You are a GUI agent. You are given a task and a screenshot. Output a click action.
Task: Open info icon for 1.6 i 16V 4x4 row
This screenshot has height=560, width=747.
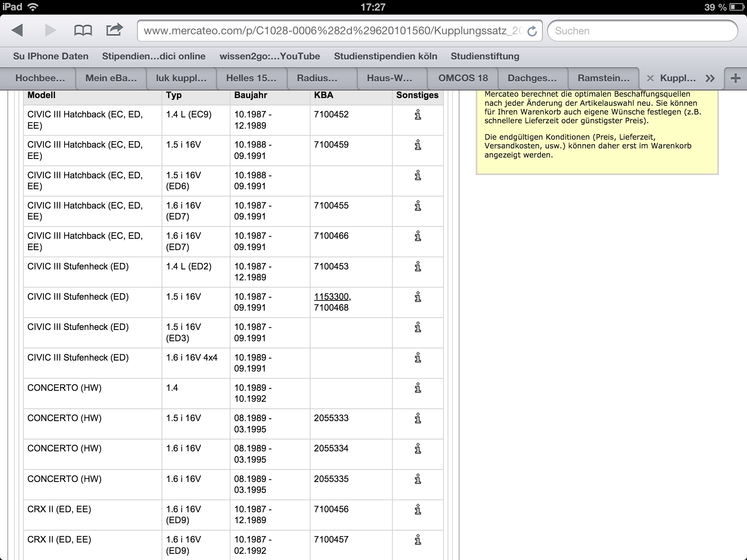(x=418, y=358)
